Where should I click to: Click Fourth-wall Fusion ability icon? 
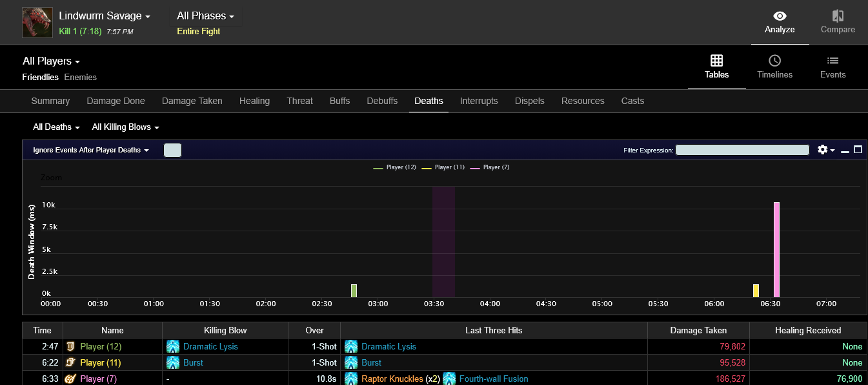(449, 379)
